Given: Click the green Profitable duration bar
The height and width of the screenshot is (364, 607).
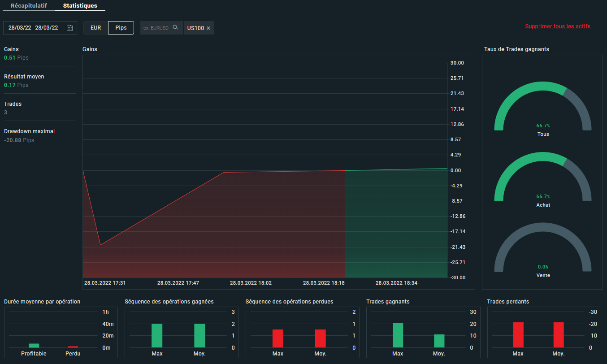Looking at the screenshot, I should (x=34, y=346).
